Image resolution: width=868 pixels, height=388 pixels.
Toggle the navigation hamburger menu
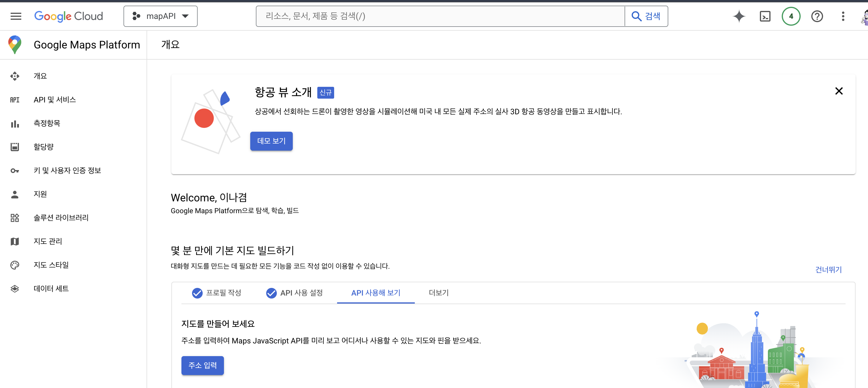tap(15, 16)
